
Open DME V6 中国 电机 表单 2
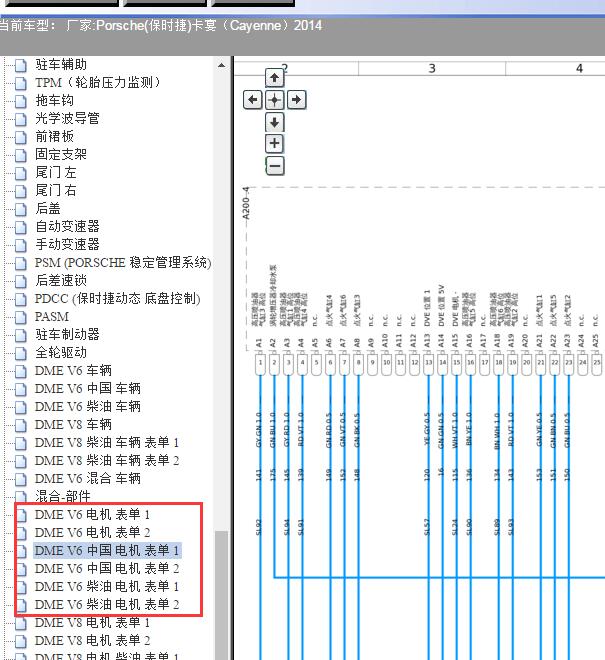(107, 568)
